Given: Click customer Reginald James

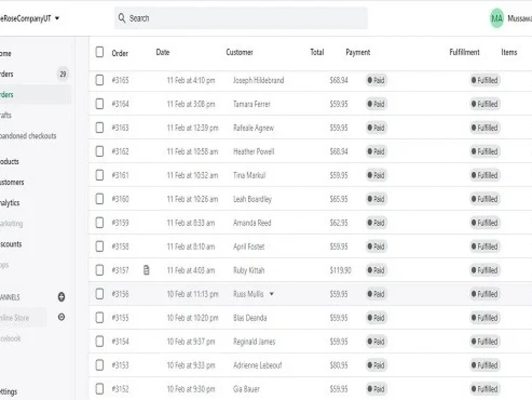Looking at the screenshot, I should 254,342.
